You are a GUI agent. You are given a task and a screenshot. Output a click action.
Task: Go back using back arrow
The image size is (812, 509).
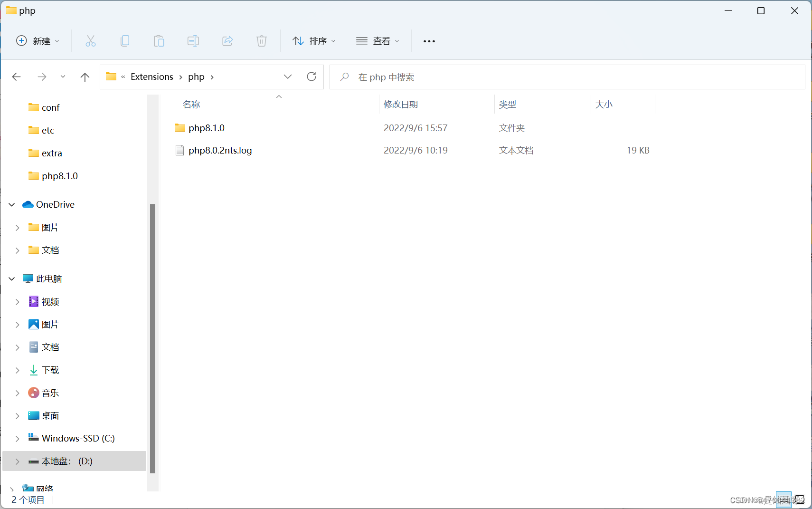(16, 77)
